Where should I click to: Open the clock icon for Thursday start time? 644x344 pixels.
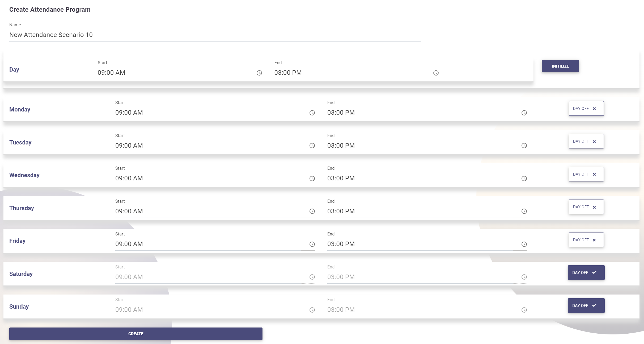pyautogui.click(x=312, y=212)
